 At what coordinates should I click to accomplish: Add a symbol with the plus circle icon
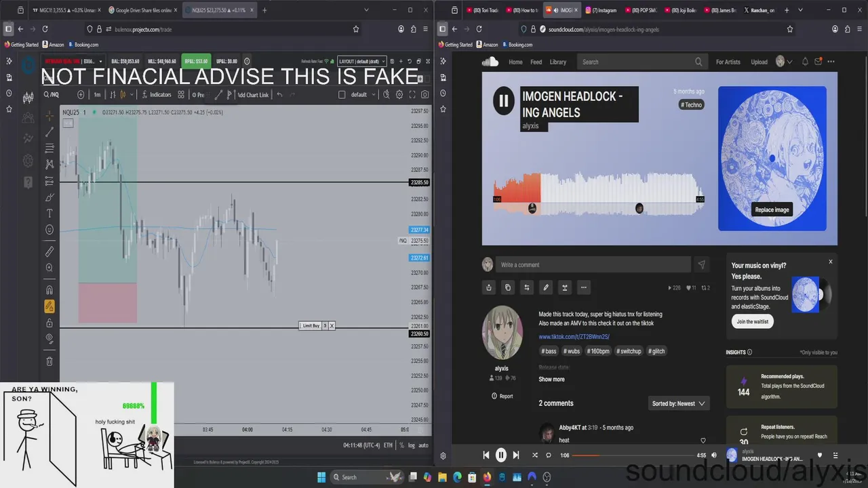[81, 94]
